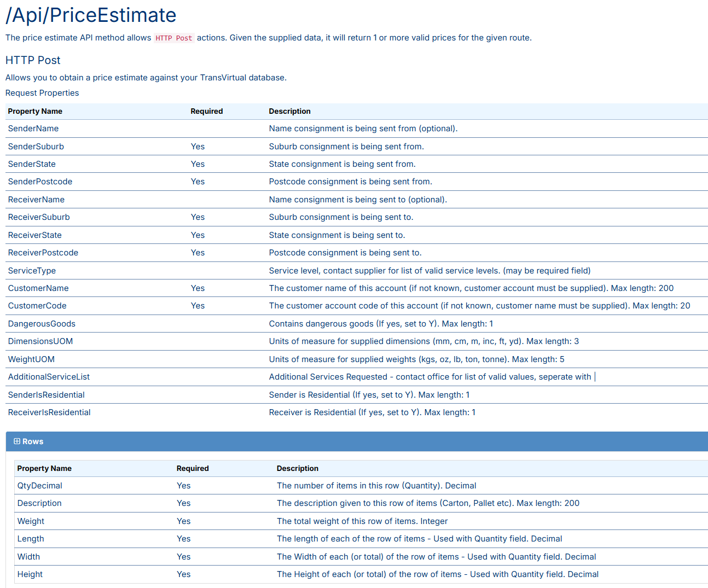Open the ReceiverSuburb property link

click(39, 217)
